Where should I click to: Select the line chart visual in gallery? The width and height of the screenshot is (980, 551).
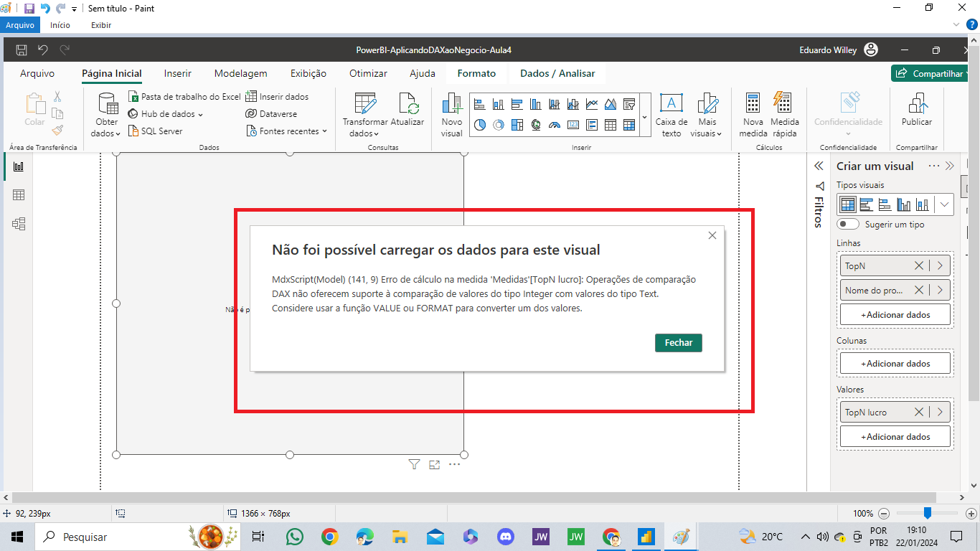point(592,104)
